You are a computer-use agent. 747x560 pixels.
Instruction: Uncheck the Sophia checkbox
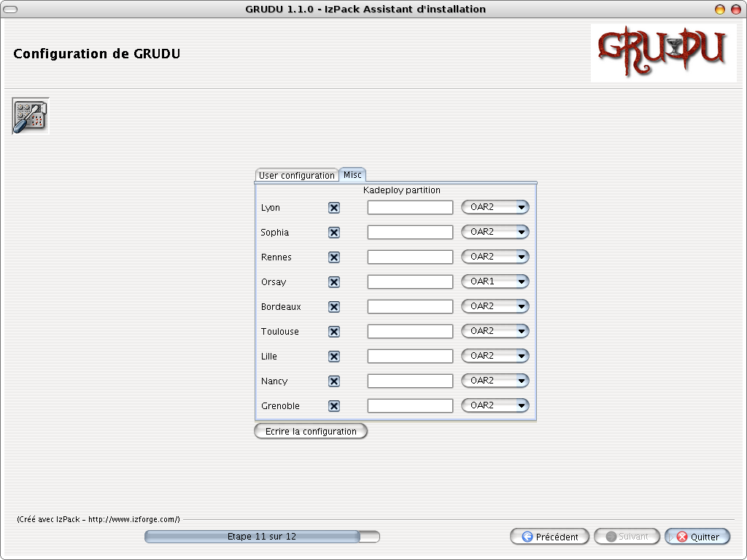pos(334,233)
